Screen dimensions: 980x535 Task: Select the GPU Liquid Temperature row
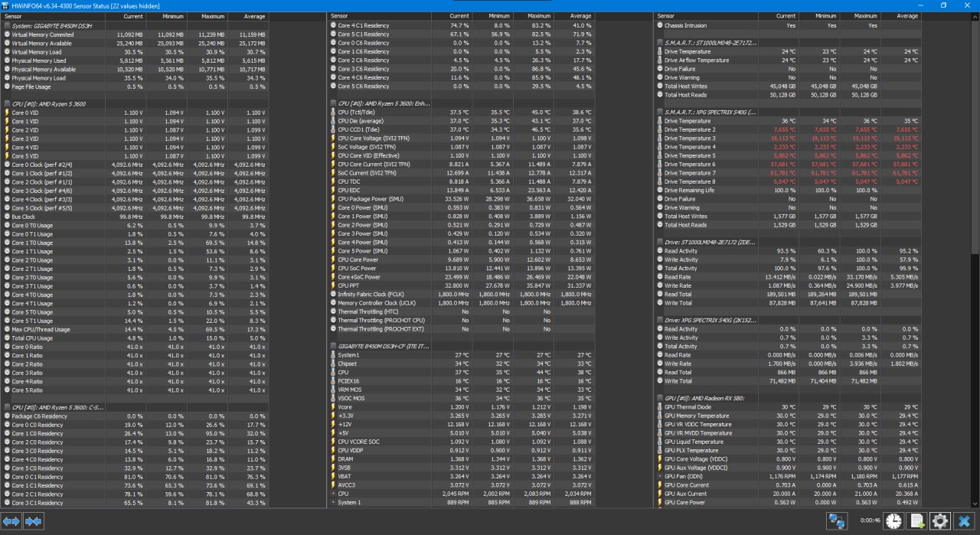pos(788,442)
